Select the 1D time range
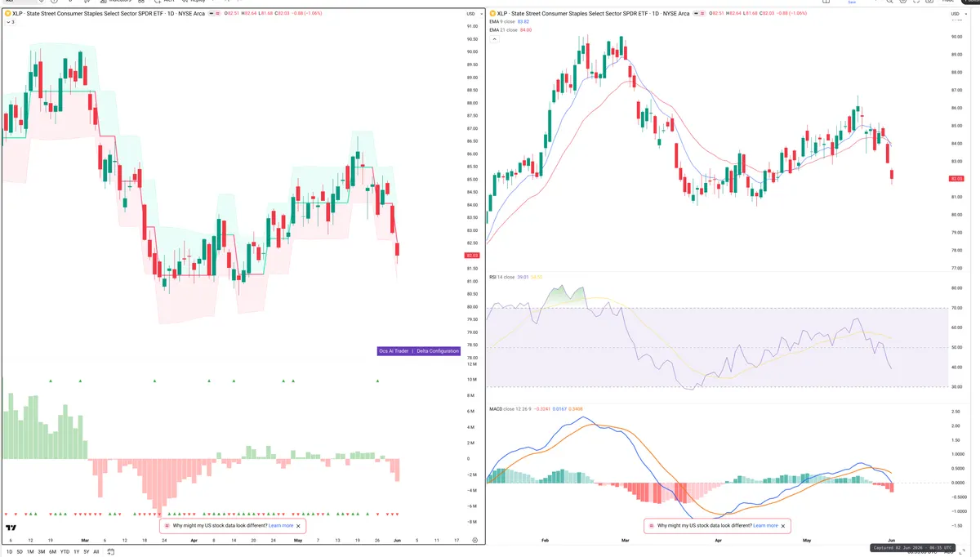This screenshot has width=980, height=557. pyautogui.click(x=9, y=552)
